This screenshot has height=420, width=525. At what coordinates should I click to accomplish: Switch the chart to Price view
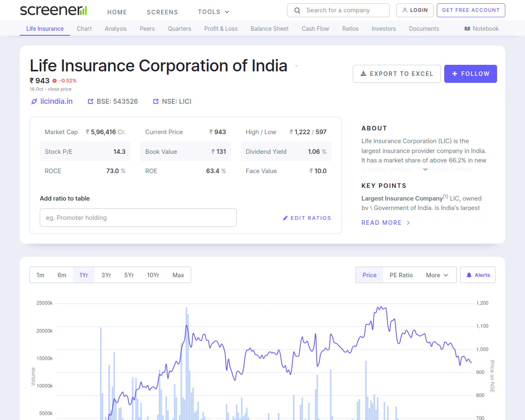tap(370, 275)
